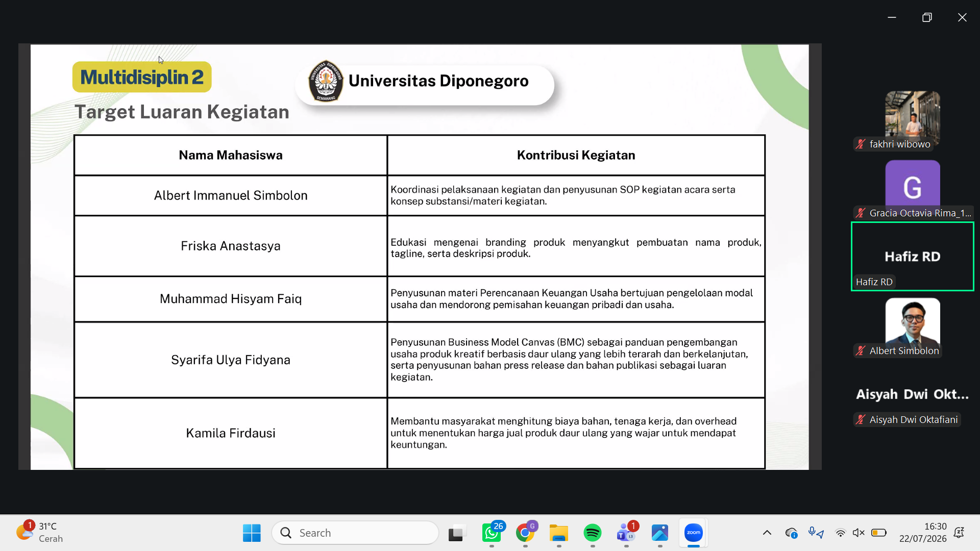This screenshot has width=980, height=551.
Task: Click the Kamila Firdausi table cell
Action: point(231,433)
